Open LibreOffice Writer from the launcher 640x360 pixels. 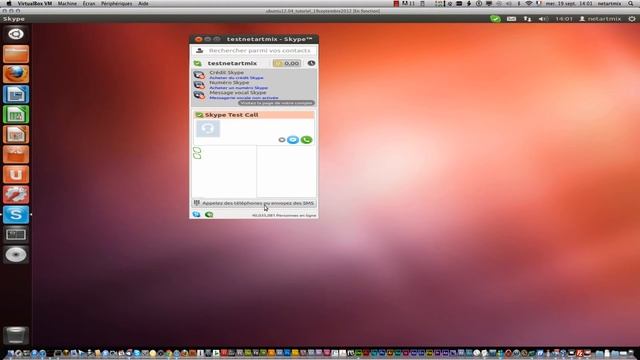pyautogui.click(x=16, y=94)
